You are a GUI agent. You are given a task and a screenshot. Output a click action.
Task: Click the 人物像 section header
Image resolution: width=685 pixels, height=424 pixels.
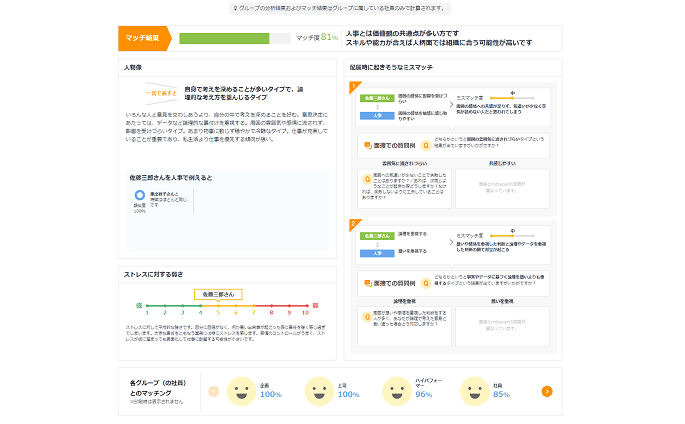(x=133, y=67)
